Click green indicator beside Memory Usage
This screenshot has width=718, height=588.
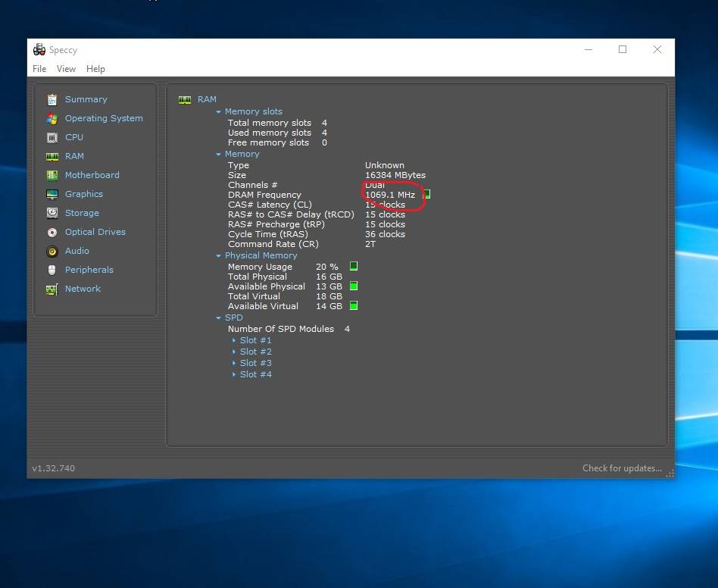[x=354, y=266]
